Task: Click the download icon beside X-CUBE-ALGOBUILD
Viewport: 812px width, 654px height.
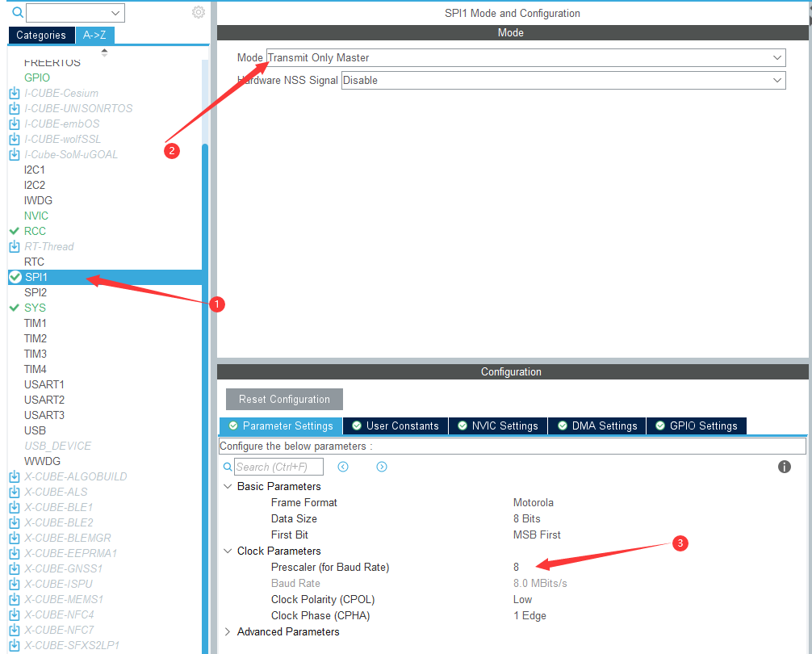Action: (15, 476)
